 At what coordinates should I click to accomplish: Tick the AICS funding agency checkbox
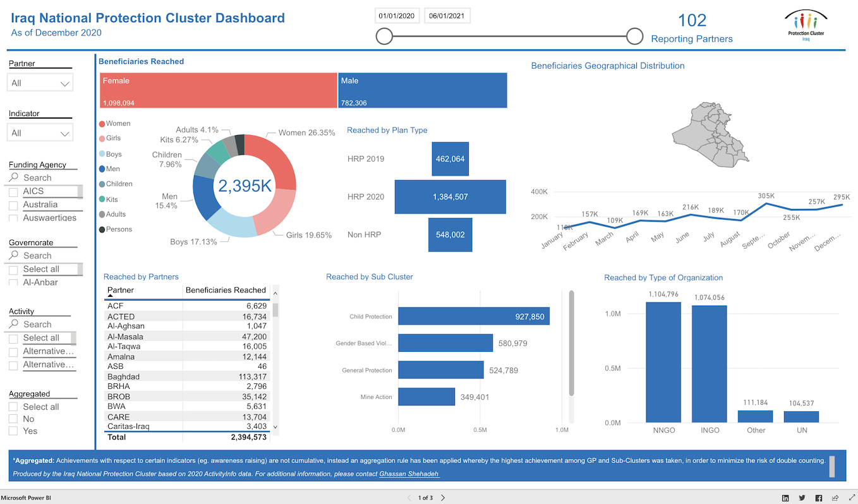point(13,191)
